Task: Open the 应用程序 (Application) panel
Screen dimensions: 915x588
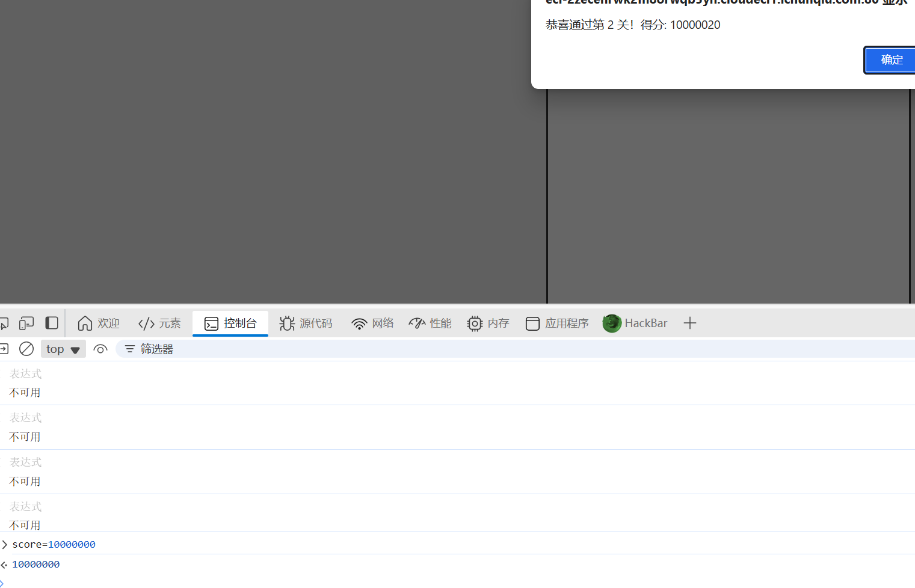Action: point(557,323)
